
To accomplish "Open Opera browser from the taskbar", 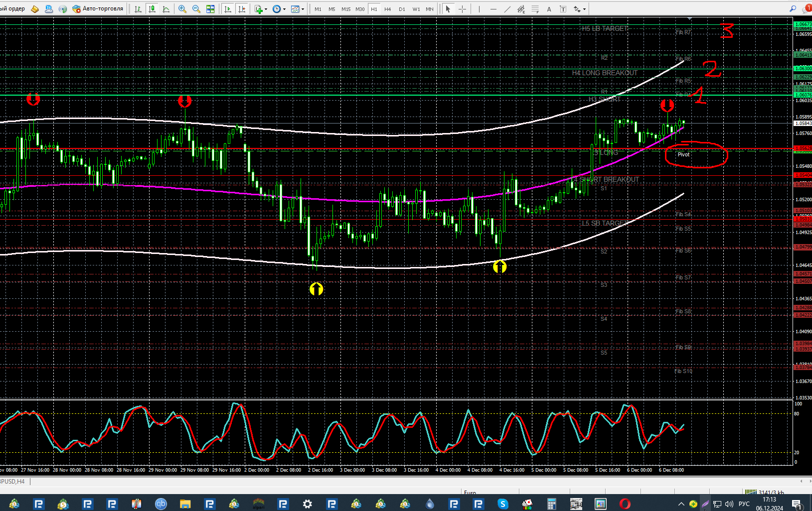I will pyautogui.click(x=625, y=504).
